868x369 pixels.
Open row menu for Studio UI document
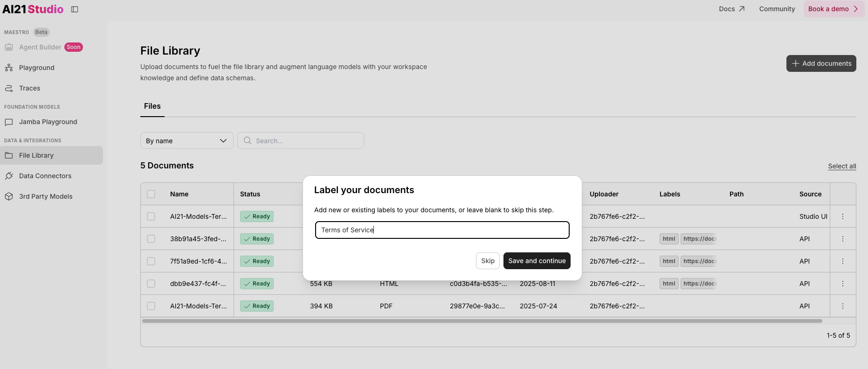coord(843,216)
